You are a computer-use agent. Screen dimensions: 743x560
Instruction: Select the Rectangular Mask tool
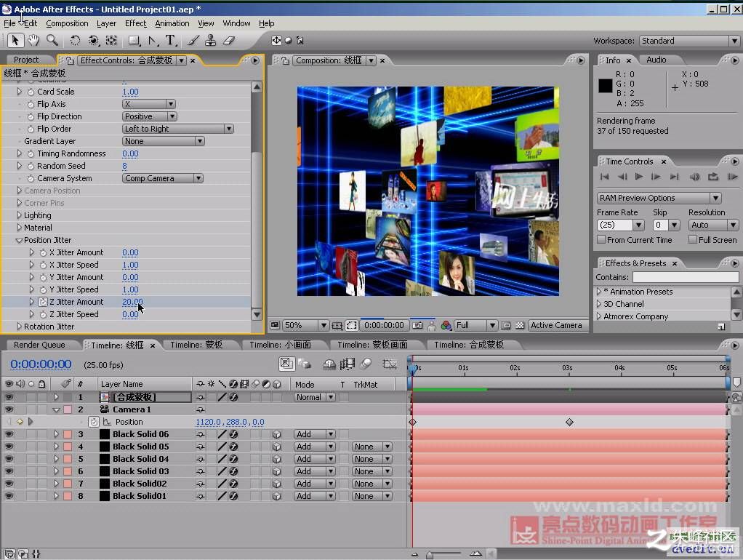pos(134,41)
